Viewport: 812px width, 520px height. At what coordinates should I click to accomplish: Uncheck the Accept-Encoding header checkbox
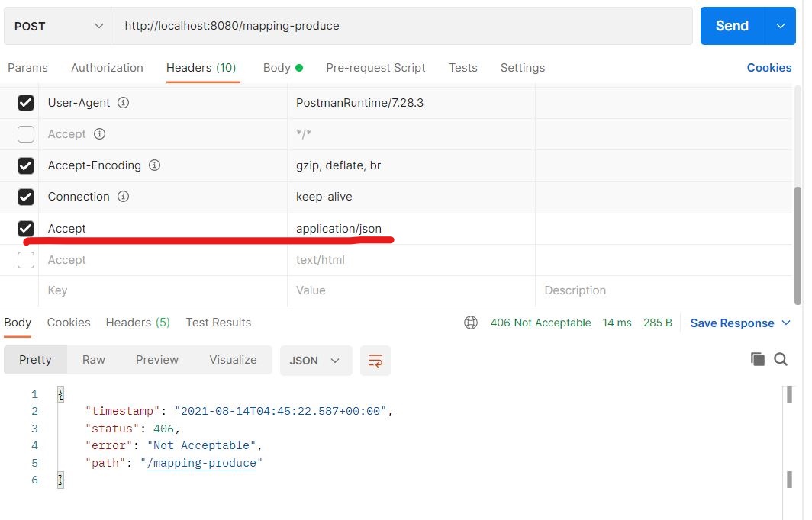click(x=26, y=165)
